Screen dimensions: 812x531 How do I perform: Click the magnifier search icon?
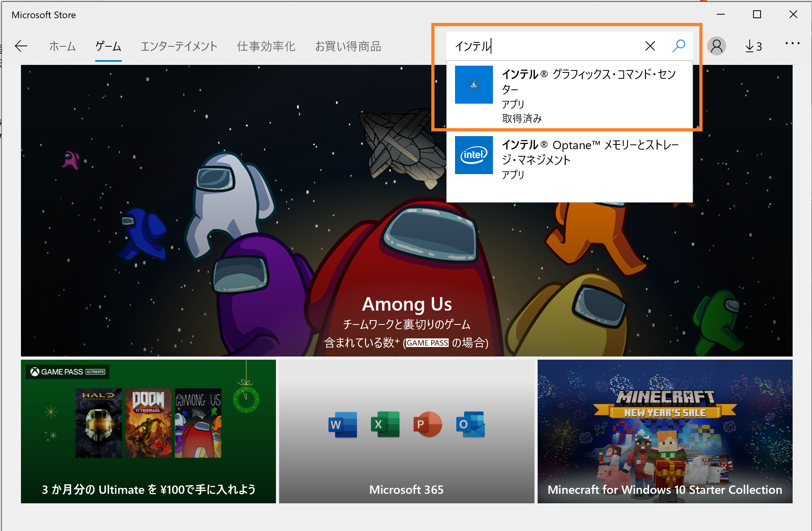point(678,46)
